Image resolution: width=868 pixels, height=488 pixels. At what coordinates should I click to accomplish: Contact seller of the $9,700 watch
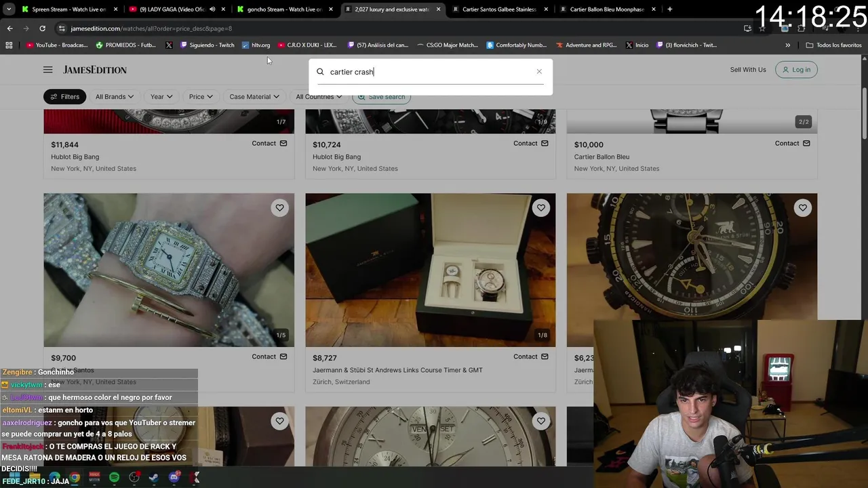coord(269,357)
